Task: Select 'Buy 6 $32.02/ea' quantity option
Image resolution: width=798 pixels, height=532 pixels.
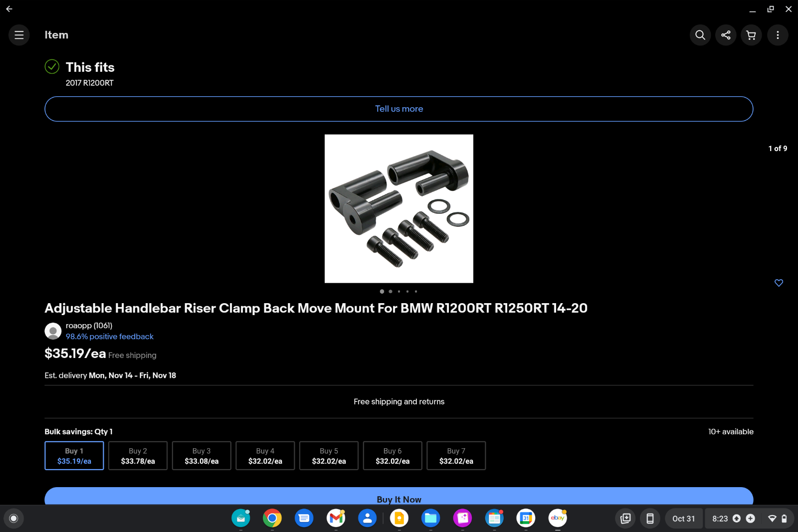Action: point(393,456)
